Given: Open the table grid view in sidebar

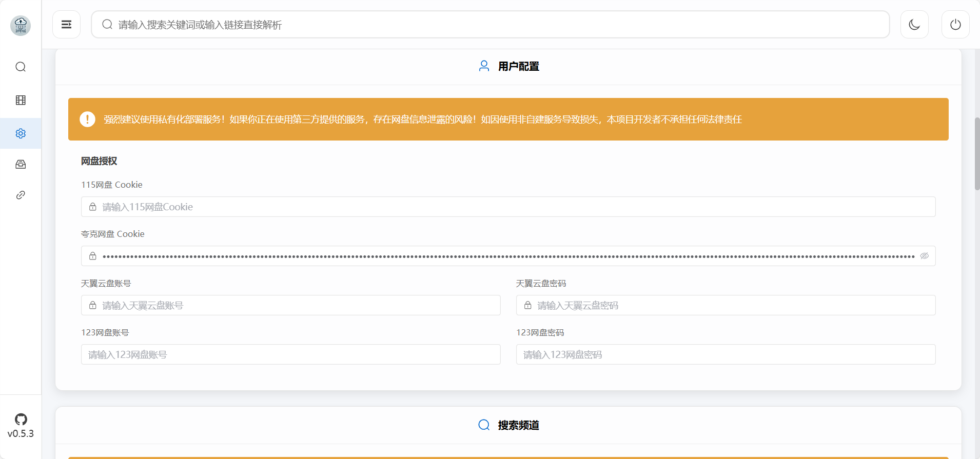Looking at the screenshot, I should (x=21, y=100).
